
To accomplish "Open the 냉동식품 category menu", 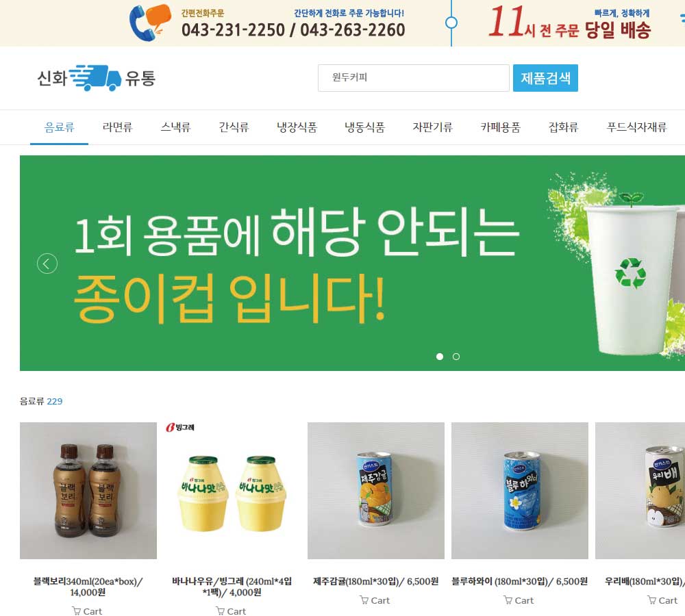I will (x=365, y=127).
